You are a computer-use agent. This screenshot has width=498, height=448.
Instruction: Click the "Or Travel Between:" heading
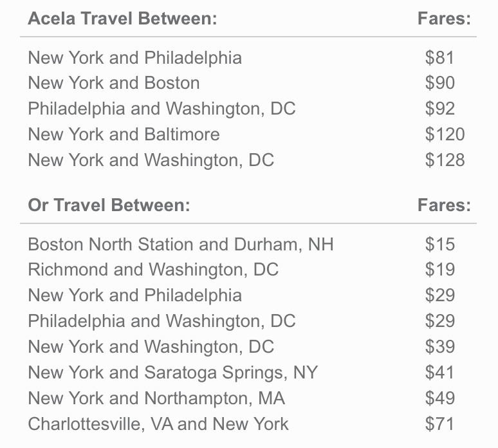tap(109, 205)
